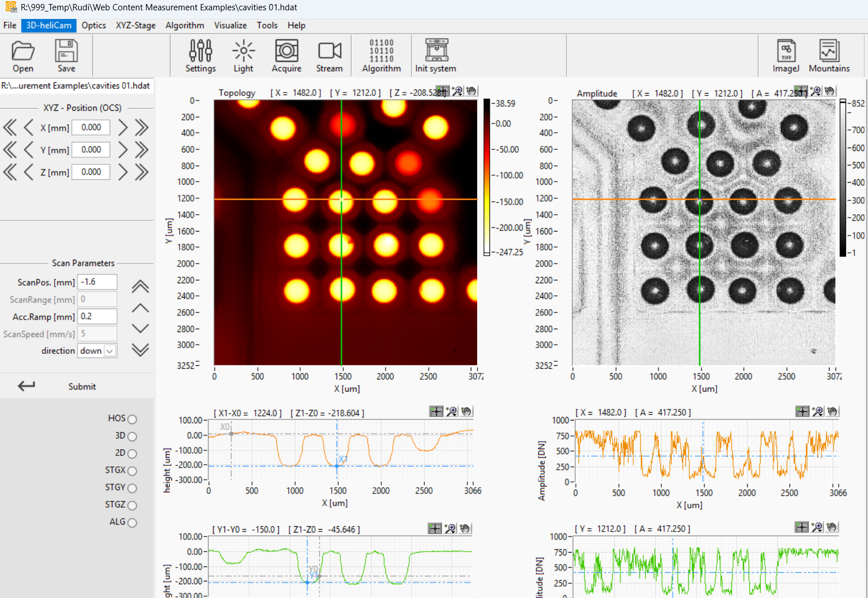
Task: Open the Visualize menu
Action: pos(230,25)
